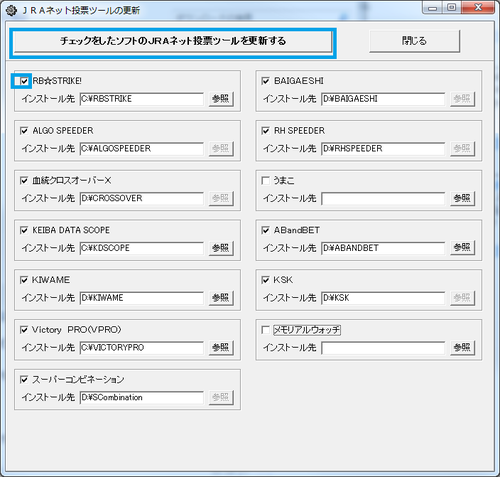Click the empty install path field for うまこ

tap(383, 199)
